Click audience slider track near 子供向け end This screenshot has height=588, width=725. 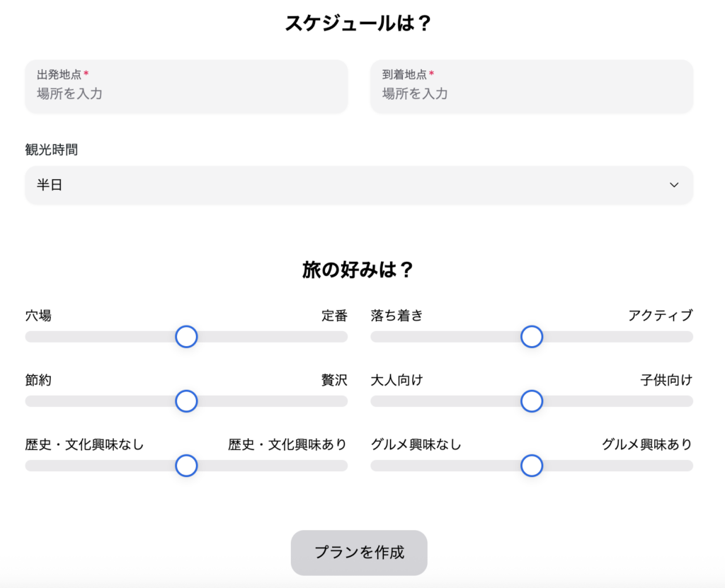pos(678,401)
